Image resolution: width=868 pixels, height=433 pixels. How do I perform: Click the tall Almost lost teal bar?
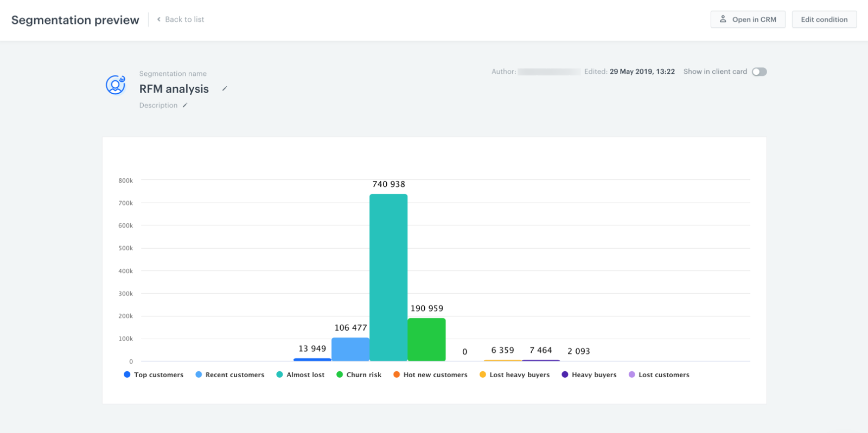(388, 277)
